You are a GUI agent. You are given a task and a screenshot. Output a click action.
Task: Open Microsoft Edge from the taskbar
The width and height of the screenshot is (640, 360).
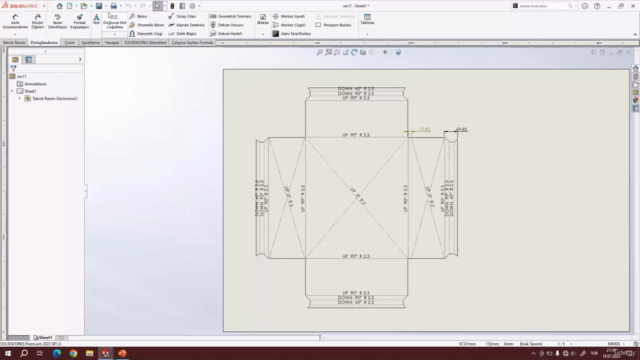pos(57,353)
